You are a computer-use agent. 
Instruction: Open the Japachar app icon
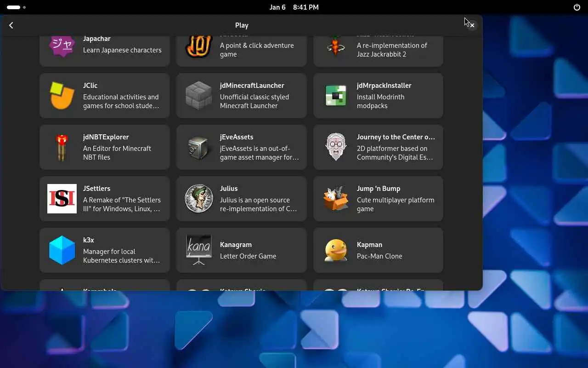[62, 46]
